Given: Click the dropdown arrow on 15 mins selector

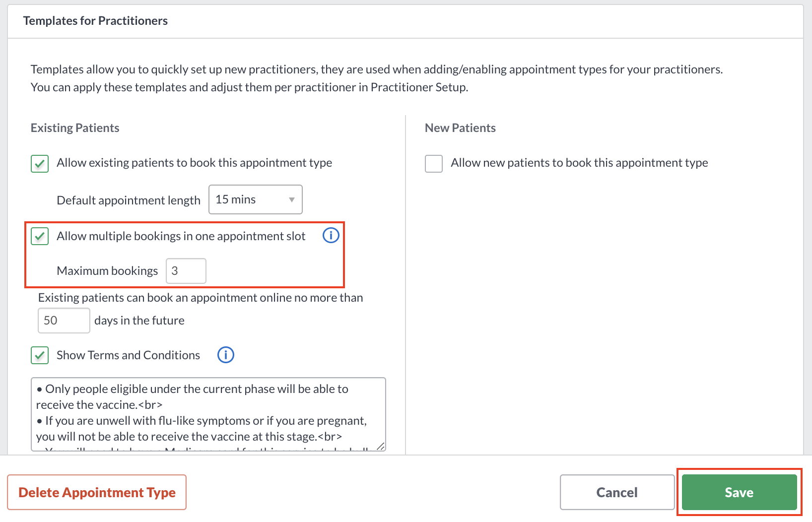Looking at the screenshot, I should 292,200.
